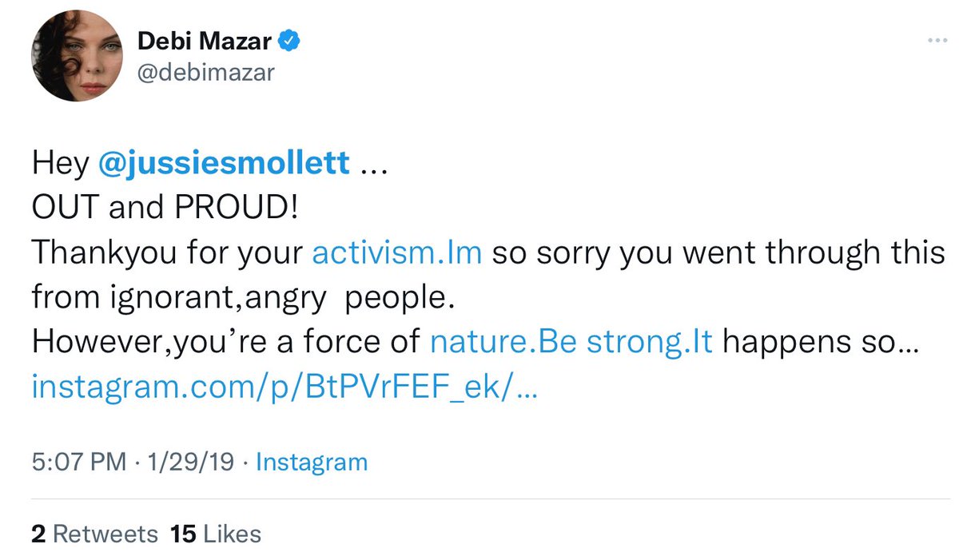The height and width of the screenshot is (560, 959).
Task: Visit the @jussiesmollett mentioned profile
Action: click(x=223, y=163)
